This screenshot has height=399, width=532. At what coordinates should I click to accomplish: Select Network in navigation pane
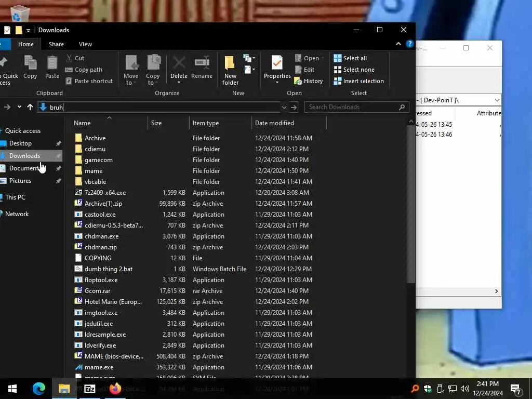click(17, 214)
